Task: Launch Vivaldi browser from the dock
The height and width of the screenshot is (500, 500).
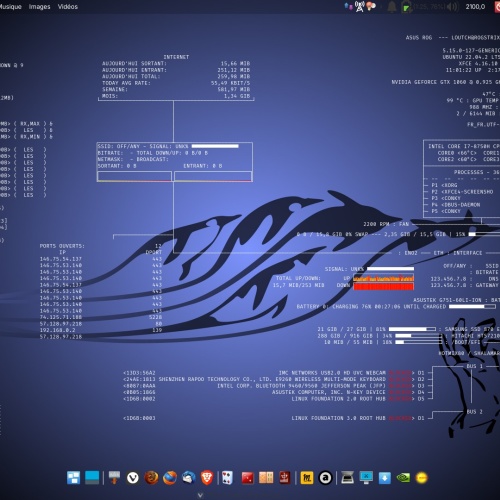Action: (133, 478)
